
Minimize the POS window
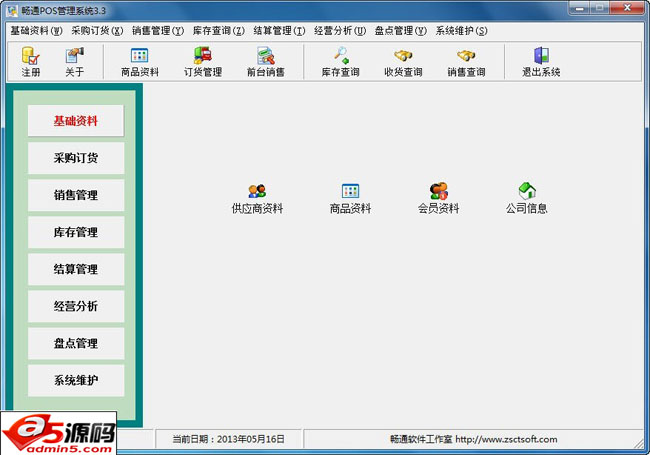point(579,8)
